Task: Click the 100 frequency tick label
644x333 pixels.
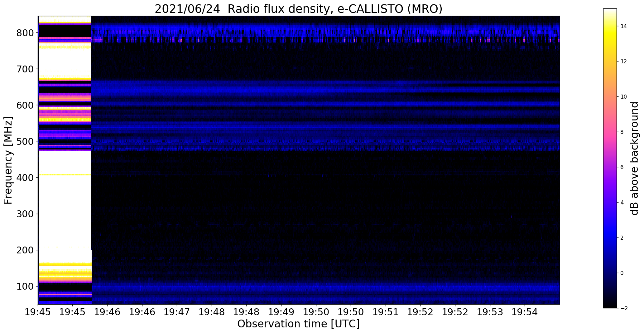Action: (x=25, y=286)
